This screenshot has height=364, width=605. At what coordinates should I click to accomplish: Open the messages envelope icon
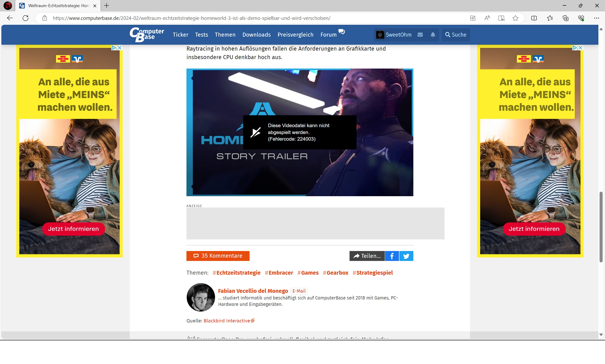point(420,35)
